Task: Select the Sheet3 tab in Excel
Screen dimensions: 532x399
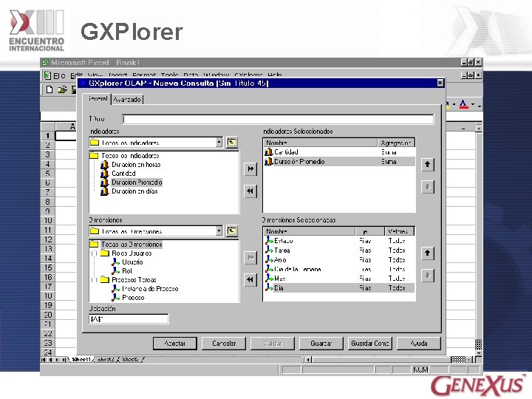Action: (130, 359)
